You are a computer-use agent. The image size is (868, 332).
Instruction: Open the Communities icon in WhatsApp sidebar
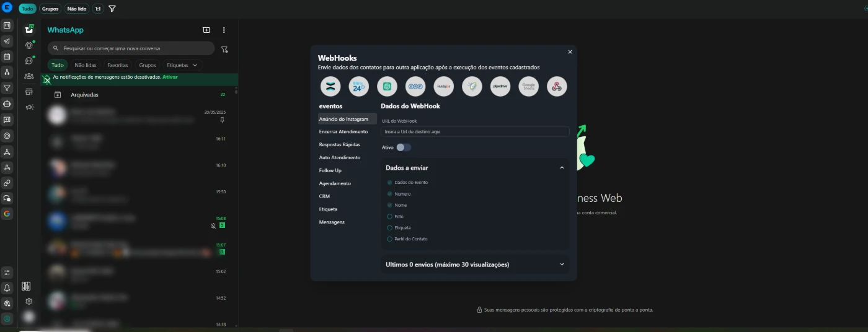pos(29,76)
